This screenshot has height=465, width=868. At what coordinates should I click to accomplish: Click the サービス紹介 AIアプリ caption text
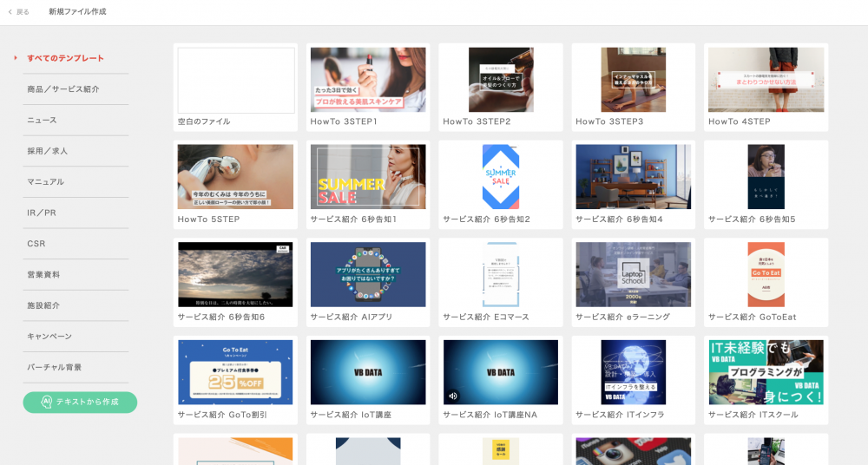click(352, 318)
